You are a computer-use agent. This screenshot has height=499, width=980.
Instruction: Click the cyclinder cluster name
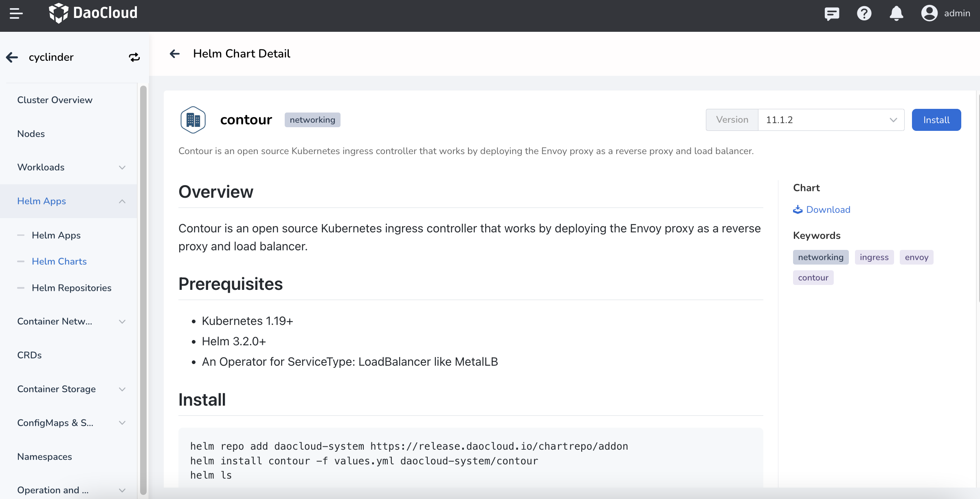[x=51, y=57]
